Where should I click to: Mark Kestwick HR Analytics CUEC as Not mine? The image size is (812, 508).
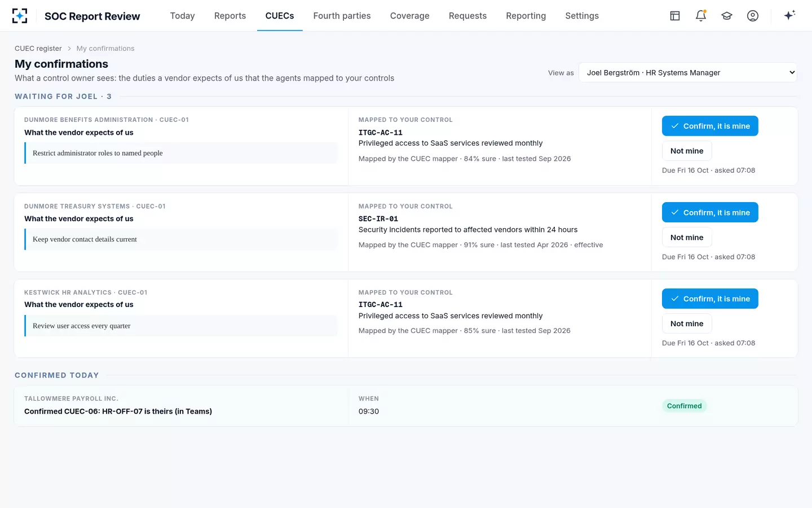pos(687,323)
